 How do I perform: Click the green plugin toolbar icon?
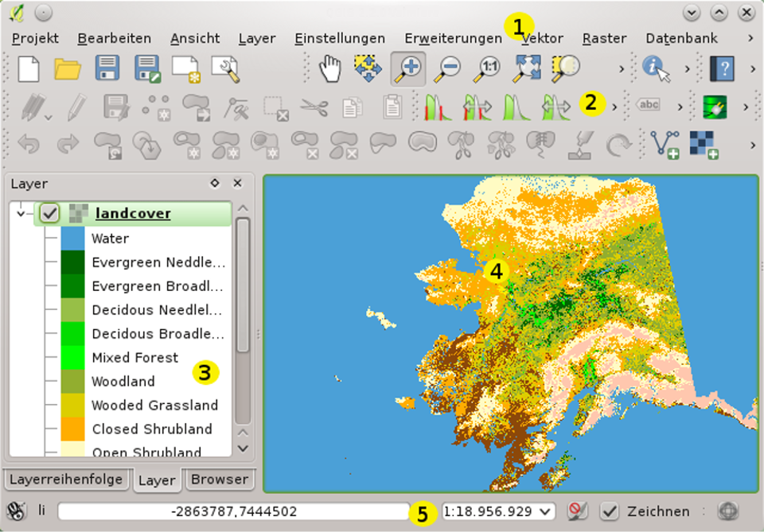click(x=715, y=107)
